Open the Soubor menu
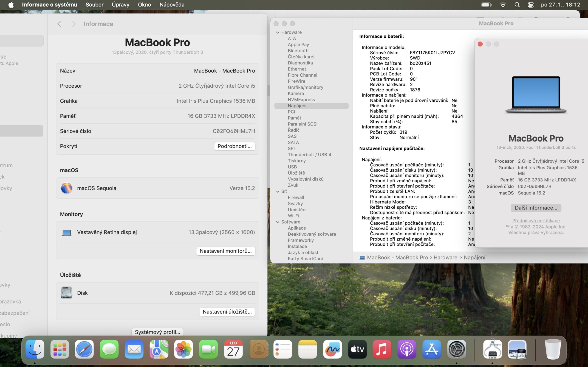 [x=95, y=5]
